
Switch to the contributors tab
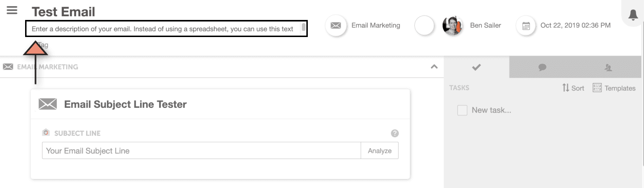click(x=608, y=67)
